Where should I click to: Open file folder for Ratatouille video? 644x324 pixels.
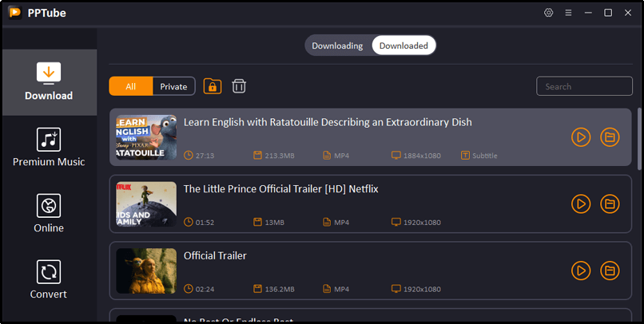[x=610, y=137]
